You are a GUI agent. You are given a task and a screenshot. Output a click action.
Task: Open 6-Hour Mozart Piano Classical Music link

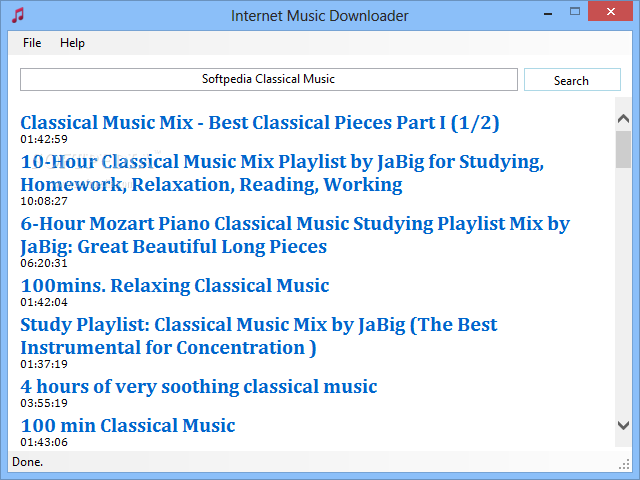[x=295, y=235]
